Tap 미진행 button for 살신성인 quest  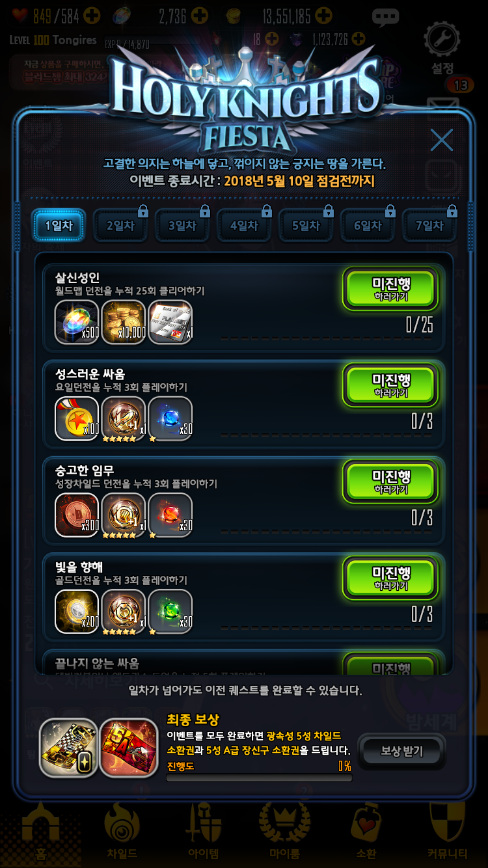(x=391, y=289)
